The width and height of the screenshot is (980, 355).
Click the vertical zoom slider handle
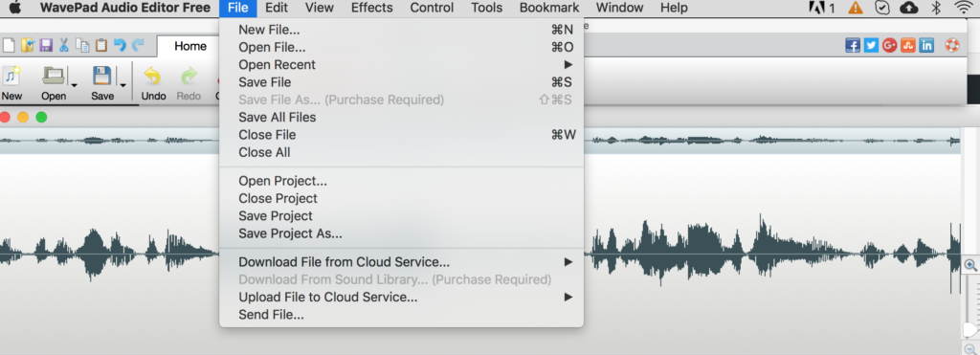pyautogui.click(x=970, y=329)
